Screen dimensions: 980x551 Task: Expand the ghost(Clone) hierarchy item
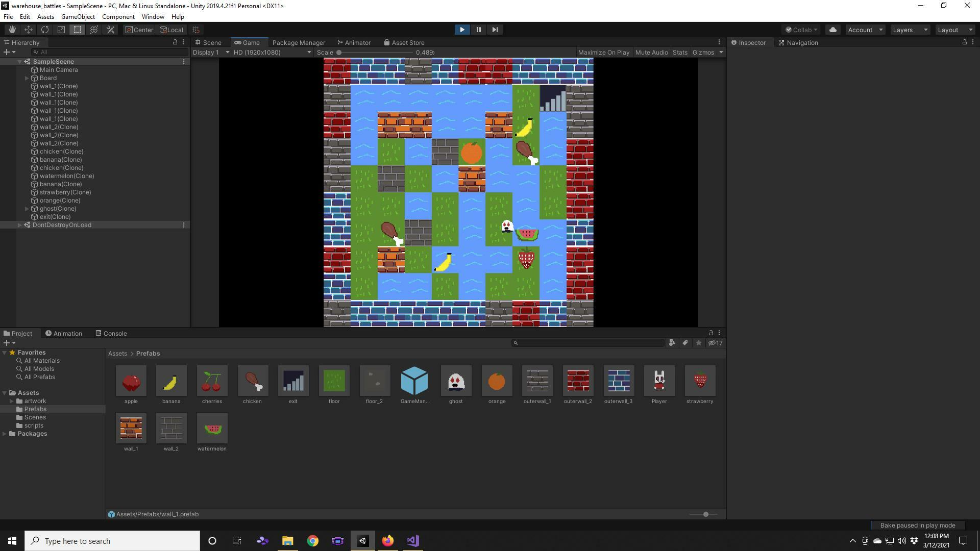(x=27, y=209)
